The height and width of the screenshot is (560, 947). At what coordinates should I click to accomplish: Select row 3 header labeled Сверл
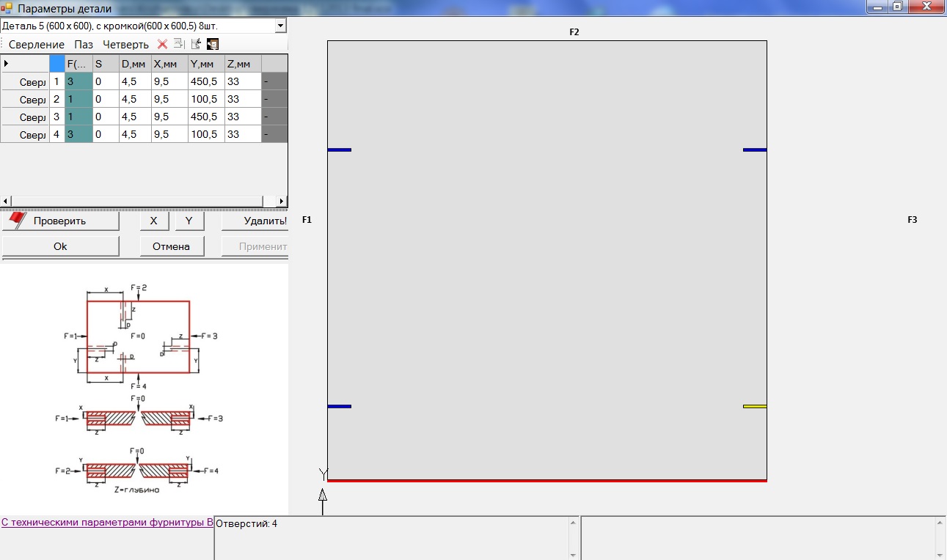[x=25, y=117]
